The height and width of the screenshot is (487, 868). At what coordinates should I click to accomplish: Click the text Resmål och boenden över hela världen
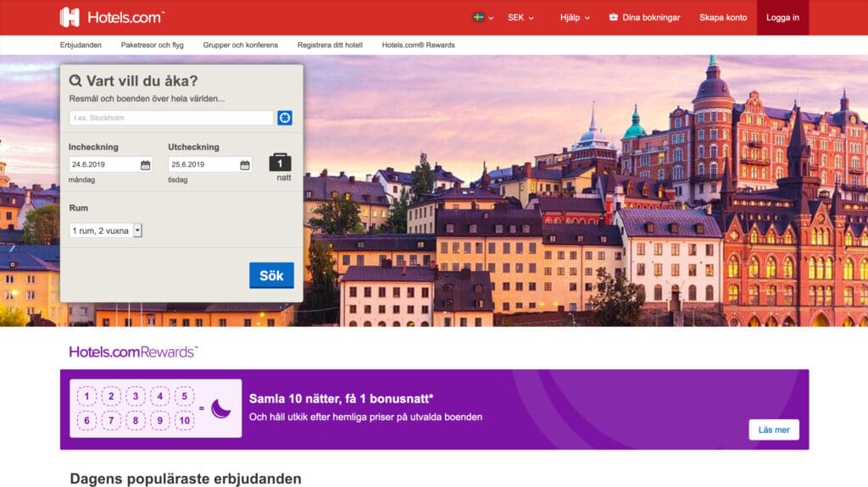click(x=147, y=98)
